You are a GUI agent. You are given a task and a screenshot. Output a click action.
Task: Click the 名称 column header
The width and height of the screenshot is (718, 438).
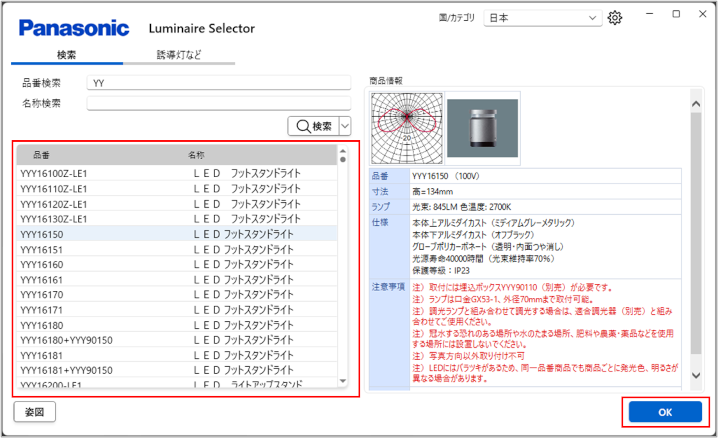[196, 157]
